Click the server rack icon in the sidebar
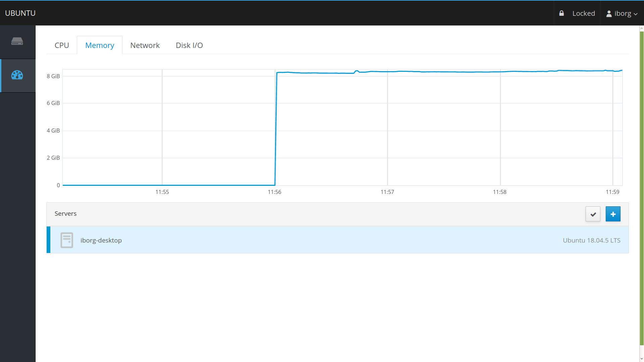 tap(17, 41)
